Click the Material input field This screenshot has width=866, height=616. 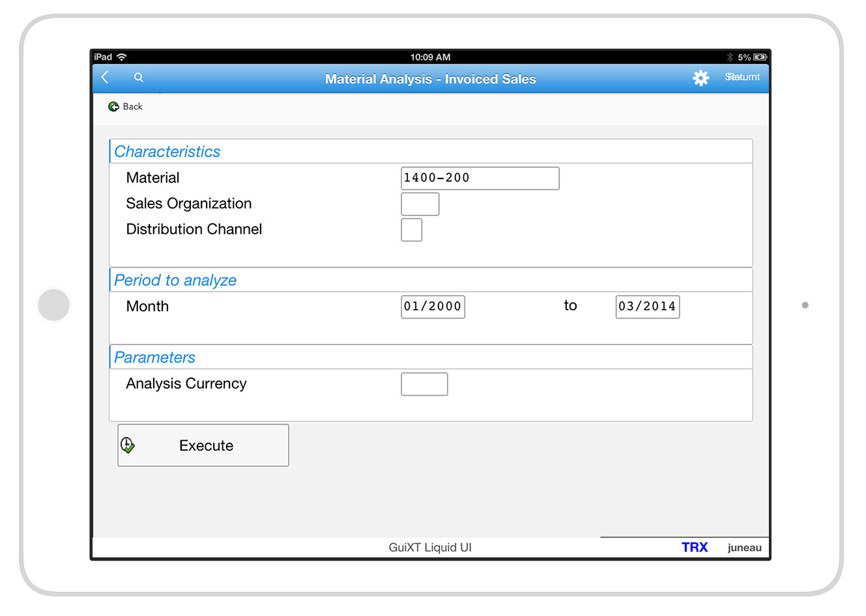coord(480,178)
